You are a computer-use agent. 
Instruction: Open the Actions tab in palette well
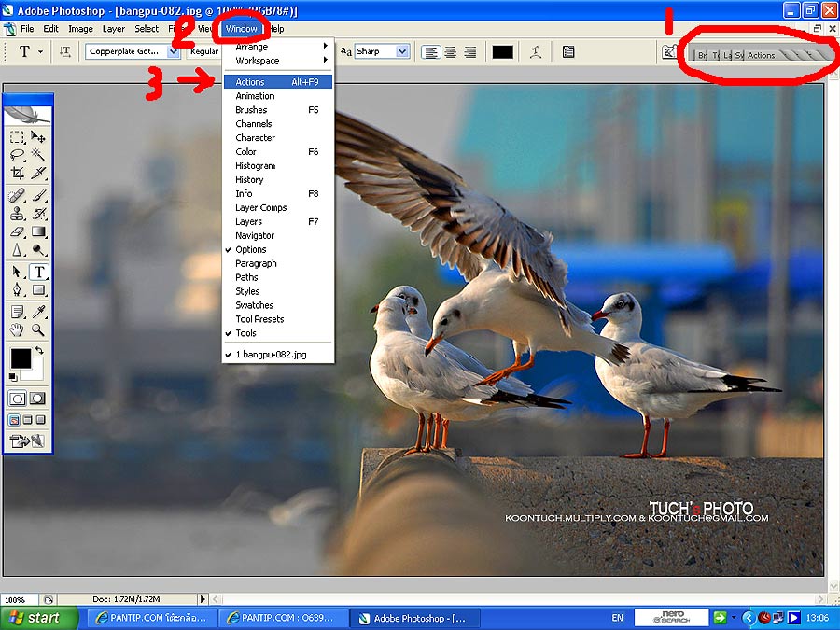[762, 55]
